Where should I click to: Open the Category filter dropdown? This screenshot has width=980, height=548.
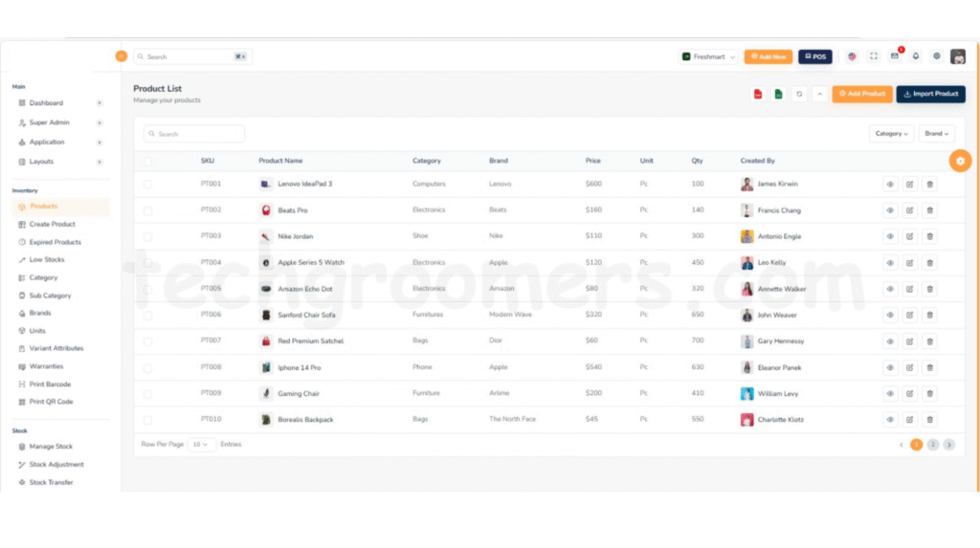(891, 134)
